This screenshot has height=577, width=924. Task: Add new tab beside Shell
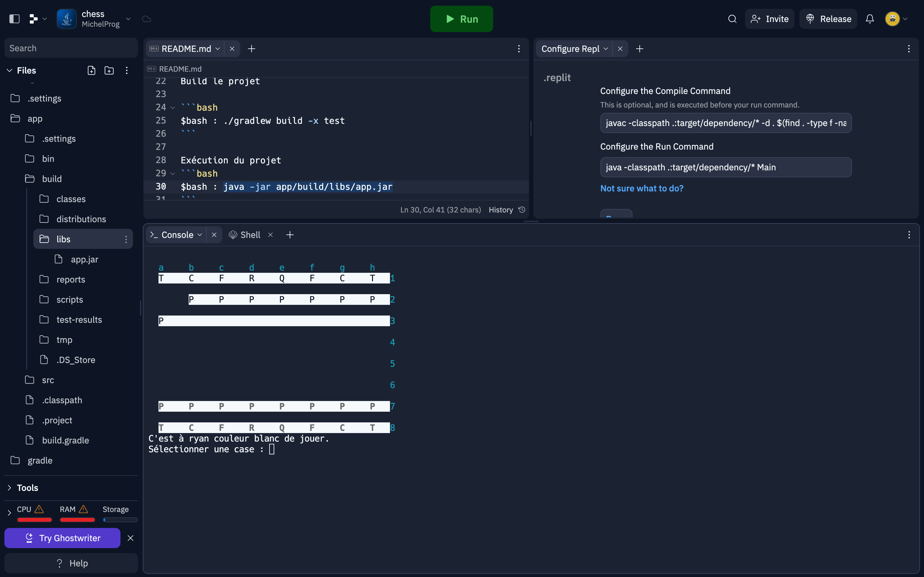pyautogui.click(x=290, y=235)
